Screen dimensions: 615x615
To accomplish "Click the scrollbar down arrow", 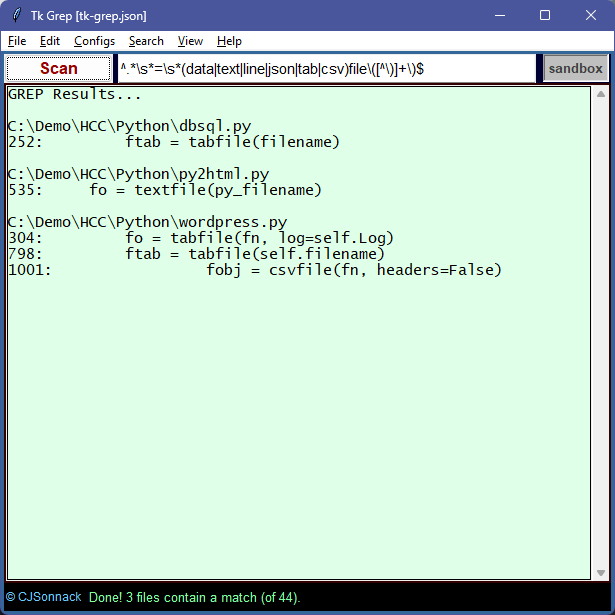I will click(x=600, y=572).
